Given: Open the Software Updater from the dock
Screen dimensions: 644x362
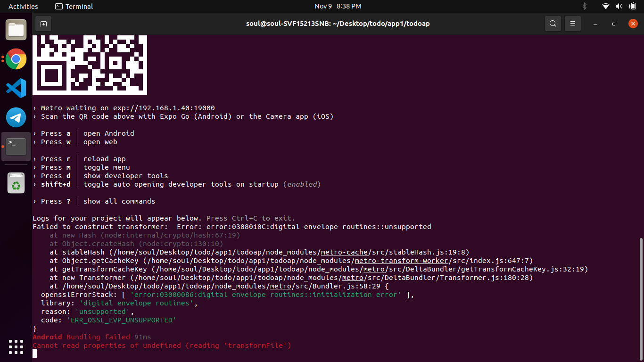Looking at the screenshot, I should tap(16, 183).
